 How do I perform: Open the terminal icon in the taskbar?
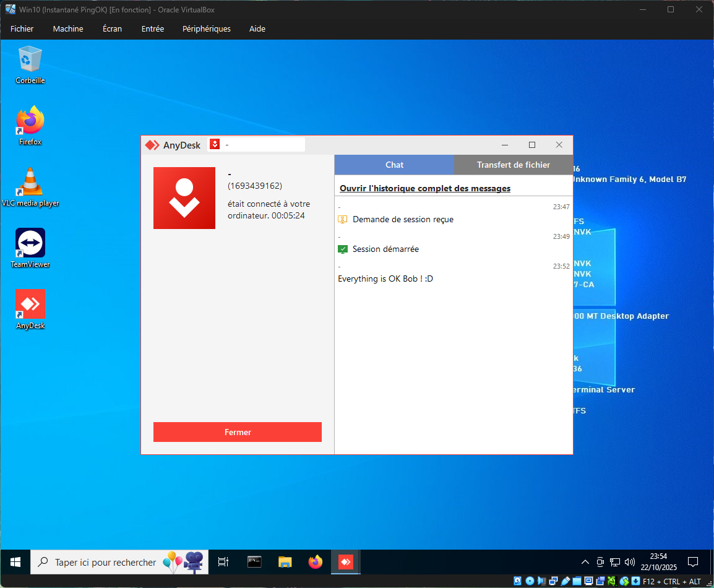click(254, 562)
